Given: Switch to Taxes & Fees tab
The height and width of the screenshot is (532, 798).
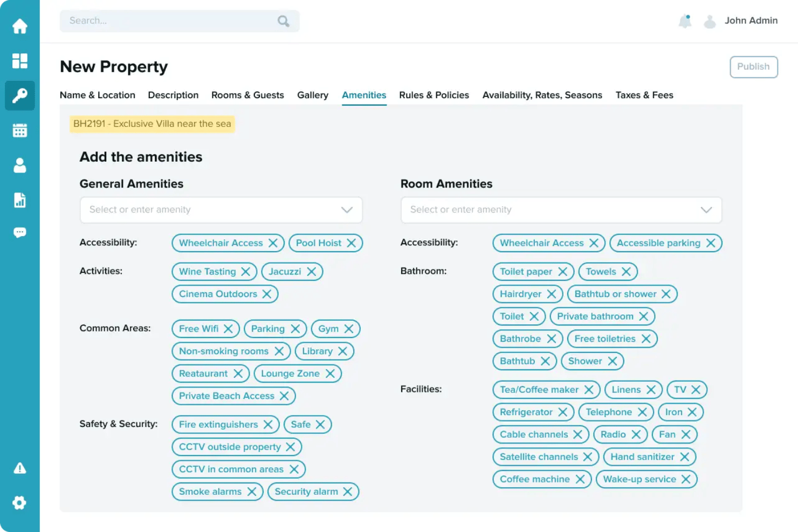Looking at the screenshot, I should (644, 95).
